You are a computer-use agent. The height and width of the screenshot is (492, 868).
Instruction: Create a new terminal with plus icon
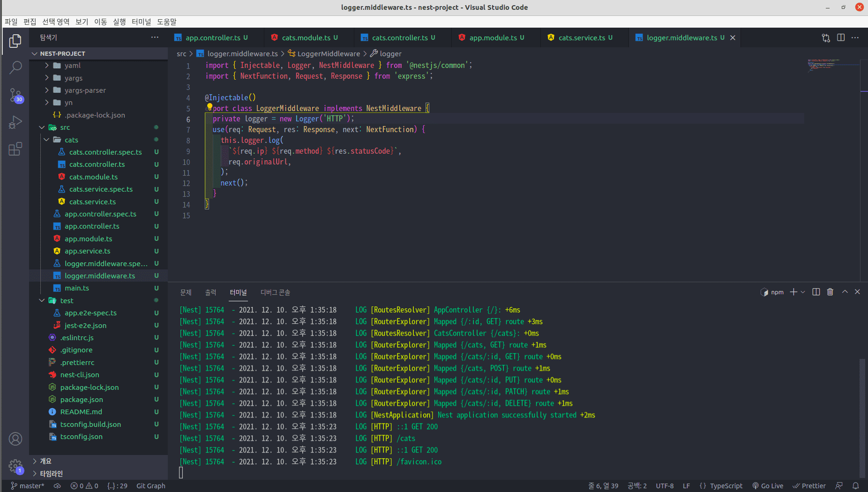point(793,292)
